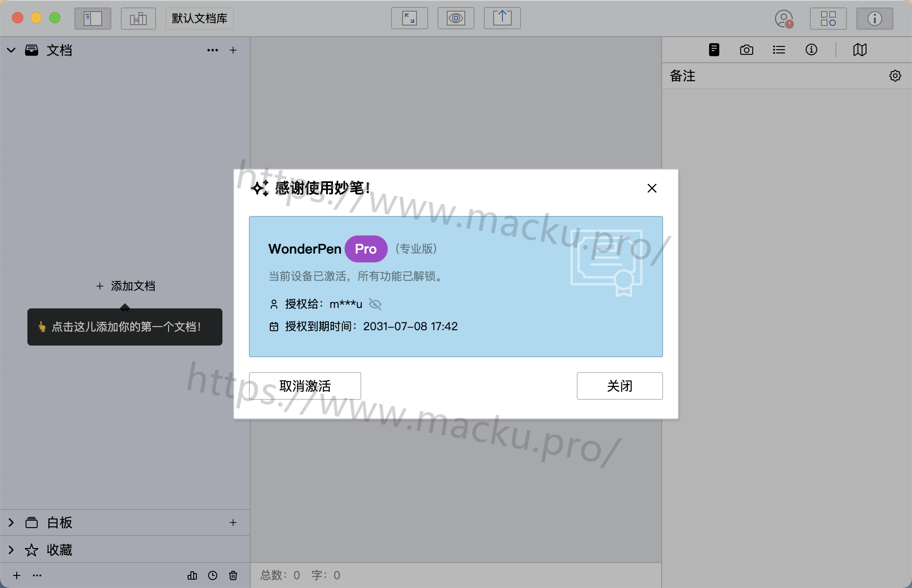Switch to the snapshots camera tab

pyautogui.click(x=747, y=50)
